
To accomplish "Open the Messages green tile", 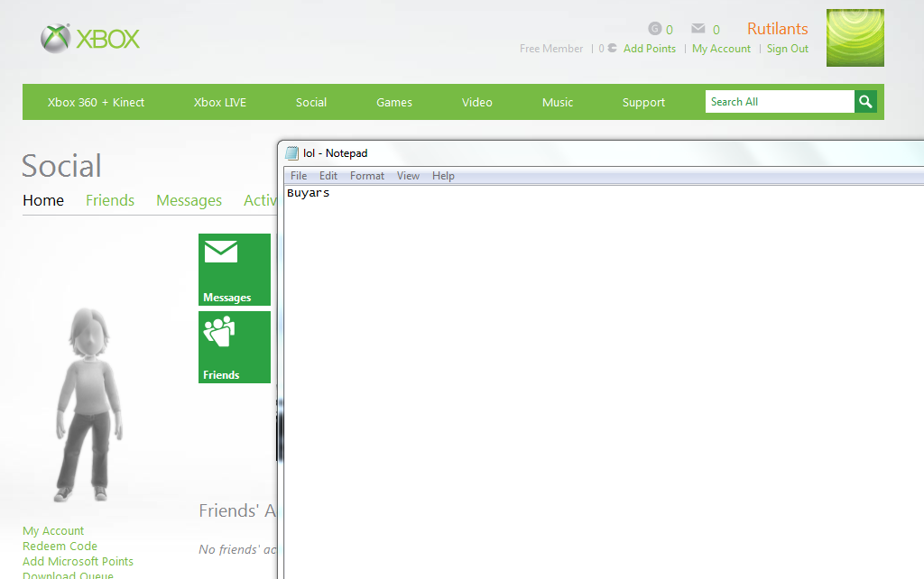I will [x=235, y=269].
